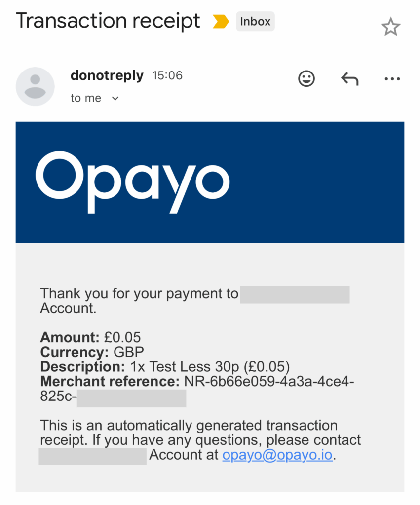Viewport: 420px width, 505px height.
Task: Click the 'Thank you for your payment' text
Action: point(139,294)
